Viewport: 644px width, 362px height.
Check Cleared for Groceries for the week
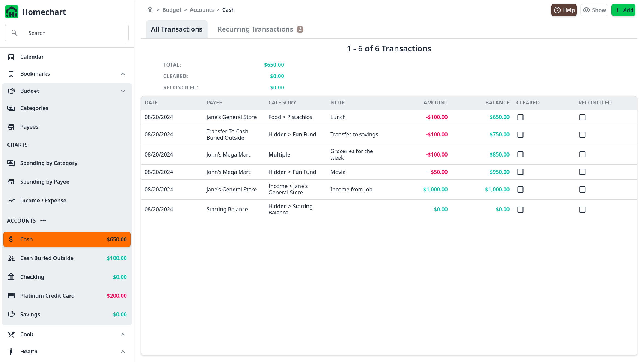(520, 154)
